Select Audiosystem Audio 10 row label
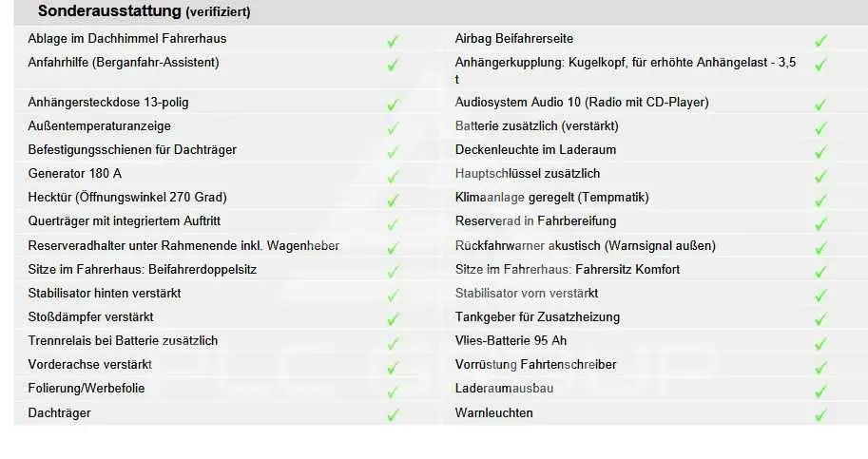Image resolution: width=868 pixels, height=459 pixels. 581,103
